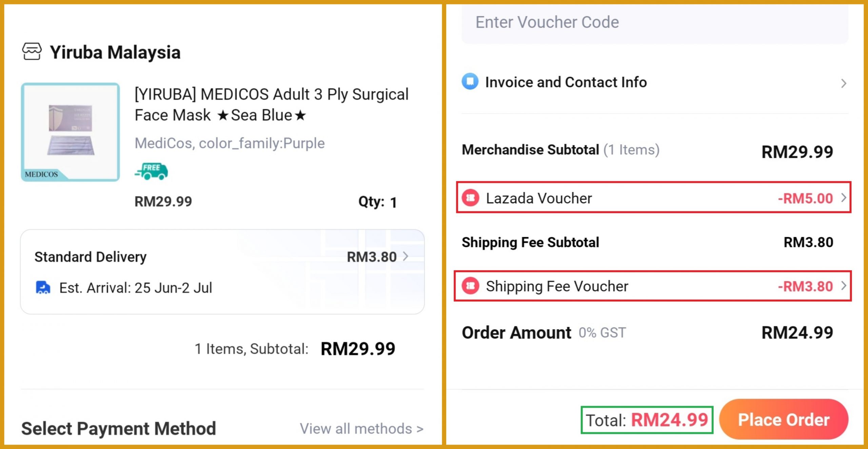Screen dimensions: 868x449
Task: Open the Yiruba Malaysia store name
Action: [115, 52]
